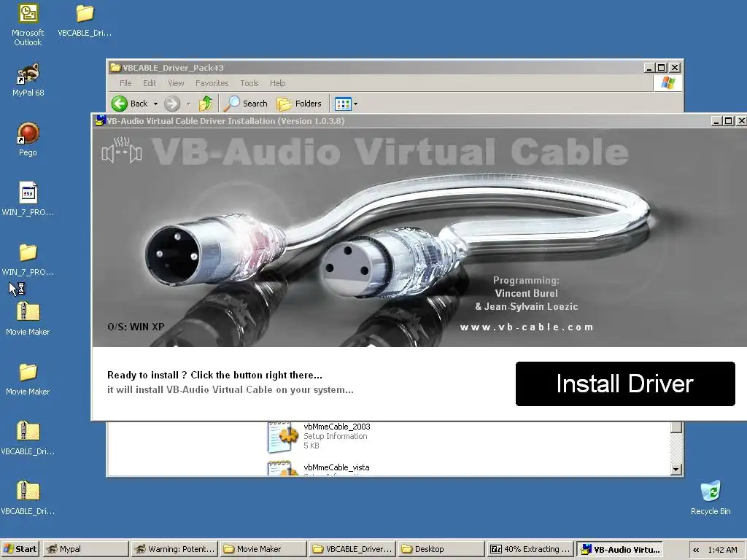Image resolution: width=747 pixels, height=560 pixels.
Task: Launch the MyPal 68 browser shortcut
Action: [x=28, y=80]
